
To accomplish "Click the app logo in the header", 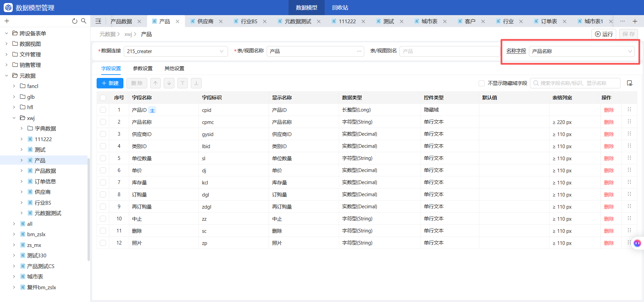I will click(8, 7).
